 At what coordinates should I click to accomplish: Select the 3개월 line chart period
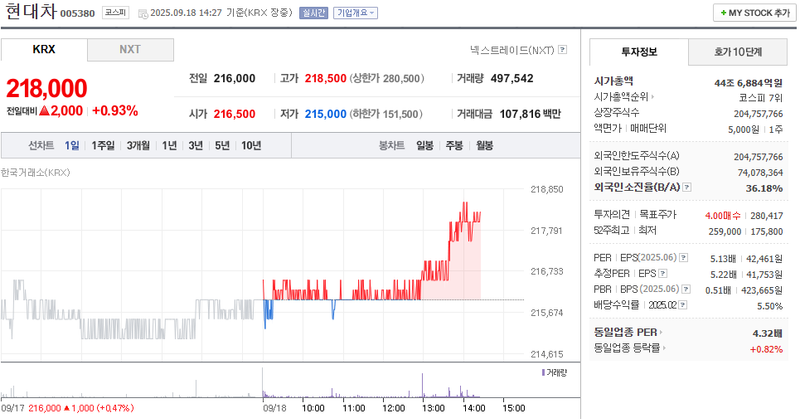[138, 145]
